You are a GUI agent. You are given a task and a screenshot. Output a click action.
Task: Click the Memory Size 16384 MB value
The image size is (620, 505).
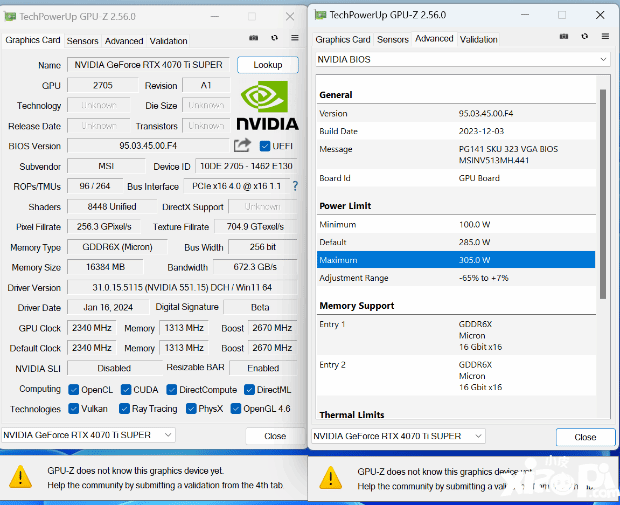click(x=105, y=267)
